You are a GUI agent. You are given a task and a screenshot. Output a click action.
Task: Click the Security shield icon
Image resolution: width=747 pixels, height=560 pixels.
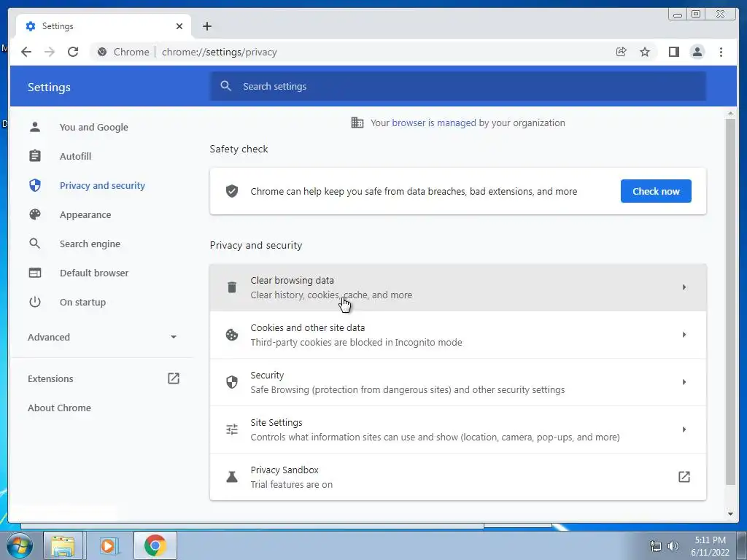tap(231, 382)
